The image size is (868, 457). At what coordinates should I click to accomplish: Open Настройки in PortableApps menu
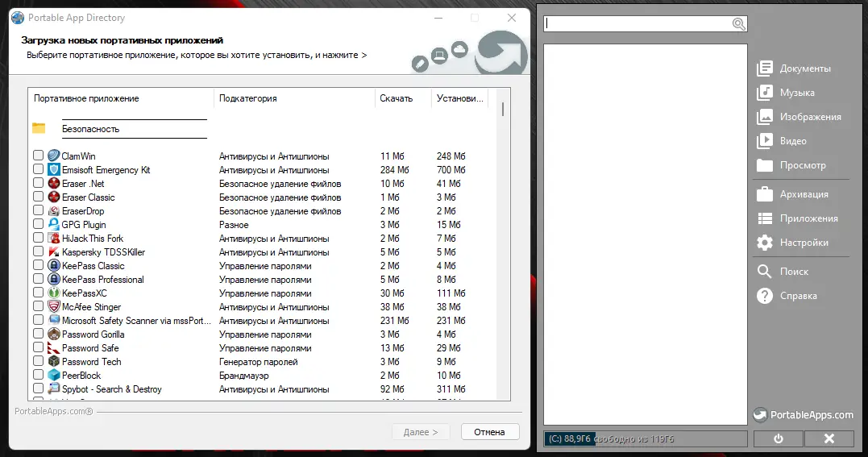(x=793, y=243)
